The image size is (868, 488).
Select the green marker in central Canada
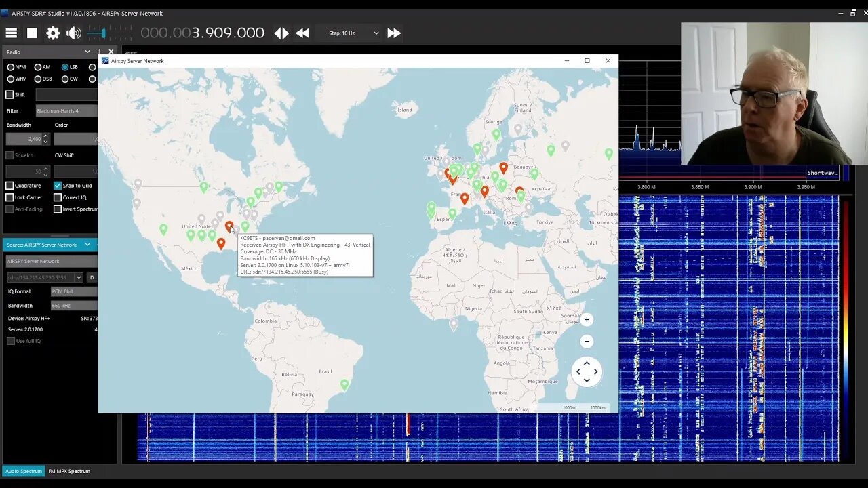coord(203,186)
